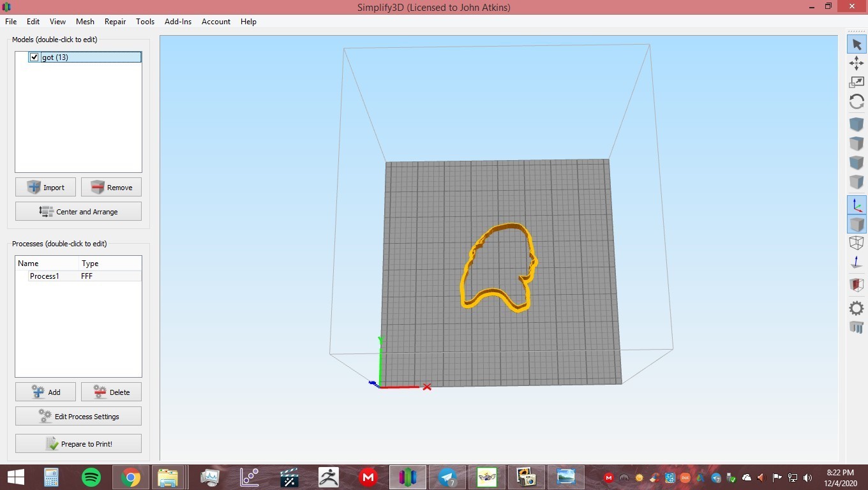Select the got (13) model entry
Viewport: 868px width, 490px height.
[x=85, y=57]
